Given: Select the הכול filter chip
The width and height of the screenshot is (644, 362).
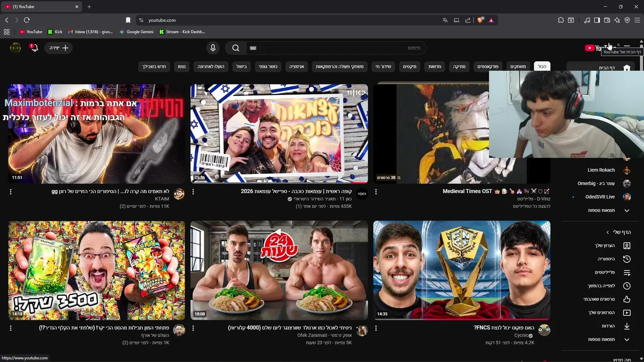Looking at the screenshot, I should 542,66.
